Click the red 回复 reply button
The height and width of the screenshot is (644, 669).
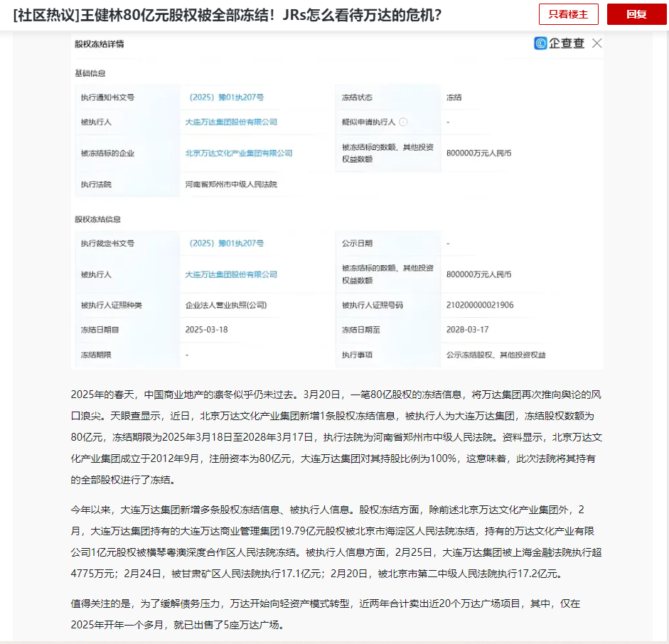point(636,14)
